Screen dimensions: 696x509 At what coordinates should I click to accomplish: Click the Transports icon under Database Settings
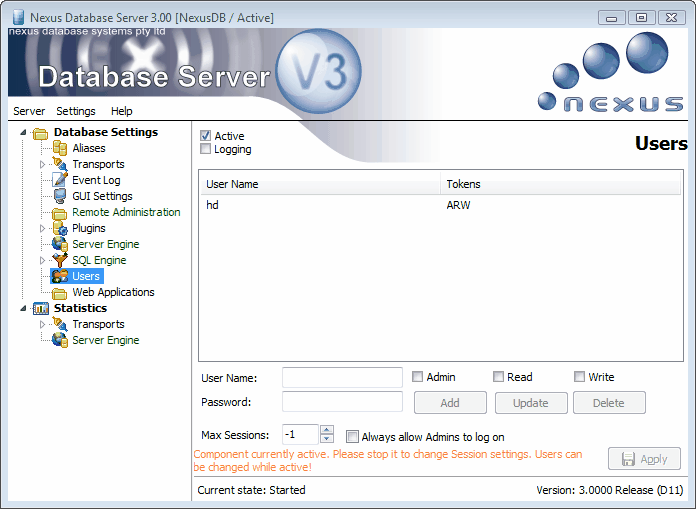click(x=60, y=164)
